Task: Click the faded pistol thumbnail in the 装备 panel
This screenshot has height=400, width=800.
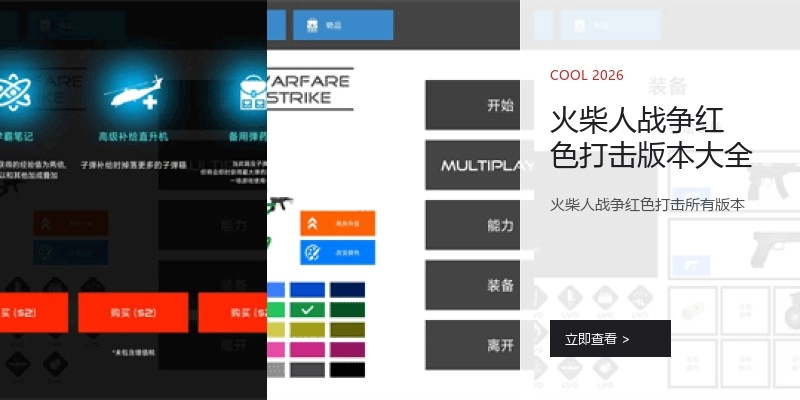Action: 776,248
